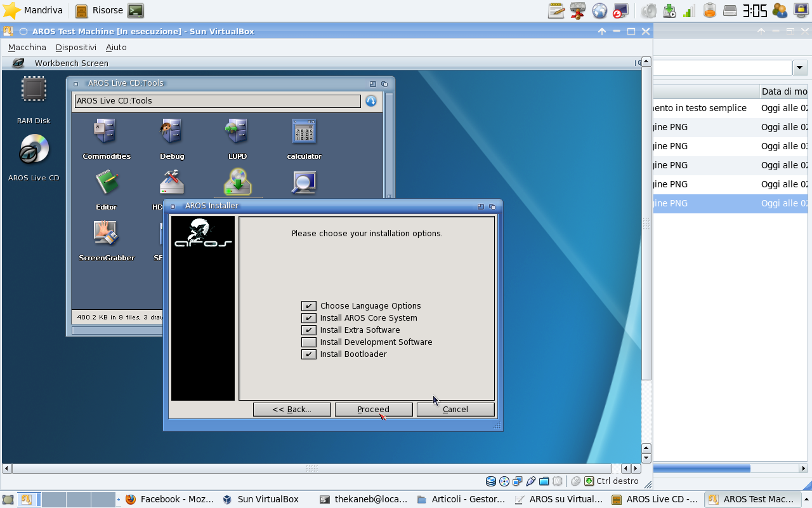Uncheck Choose Language Options
Viewport: 812px width, 508px height.
pos(308,306)
